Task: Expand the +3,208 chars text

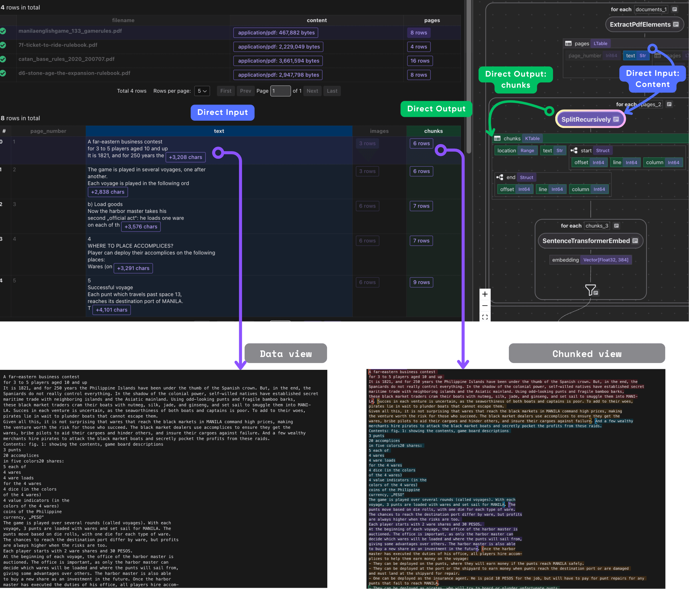Action: pos(185,157)
